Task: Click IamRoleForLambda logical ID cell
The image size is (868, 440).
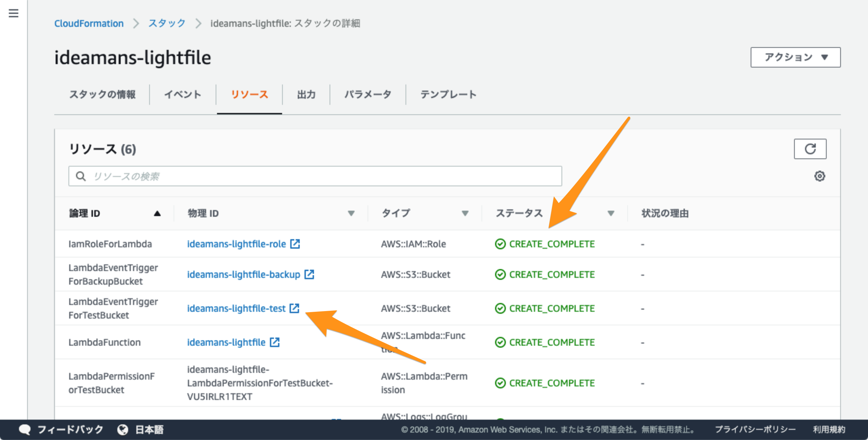Action: click(x=110, y=244)
